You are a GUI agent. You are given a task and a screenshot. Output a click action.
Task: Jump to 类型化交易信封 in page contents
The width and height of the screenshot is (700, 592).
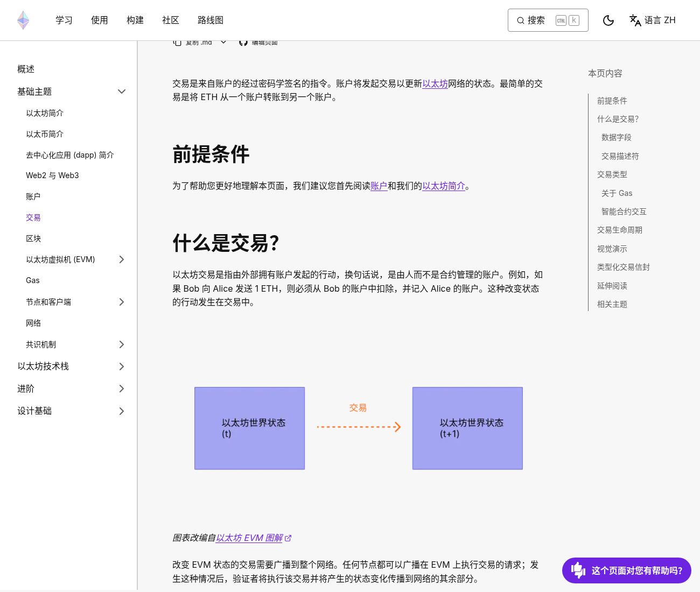(624, 267)
